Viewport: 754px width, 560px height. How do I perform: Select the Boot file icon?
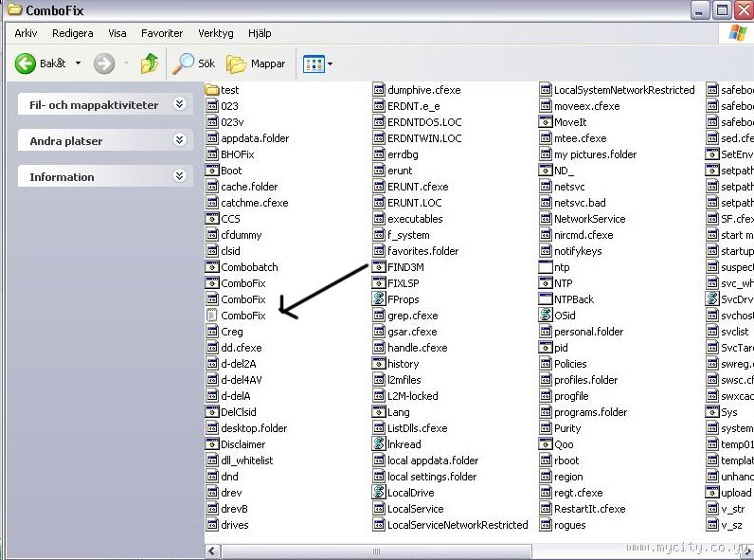(x=212, y=171)
